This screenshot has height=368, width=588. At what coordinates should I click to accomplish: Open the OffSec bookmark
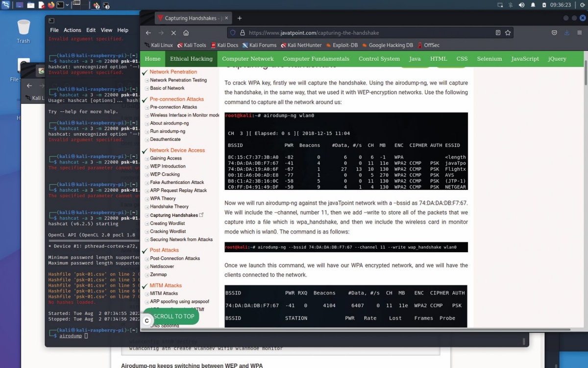coord(428,45)
